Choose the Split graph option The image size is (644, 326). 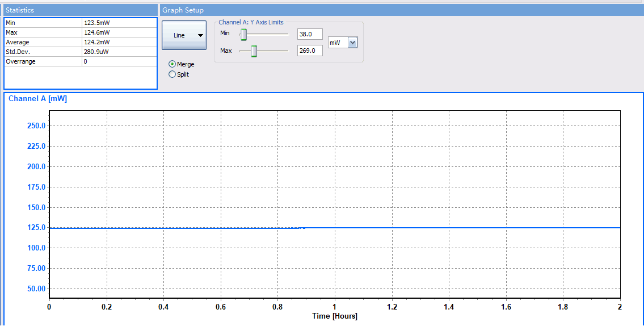coord(172,74)
